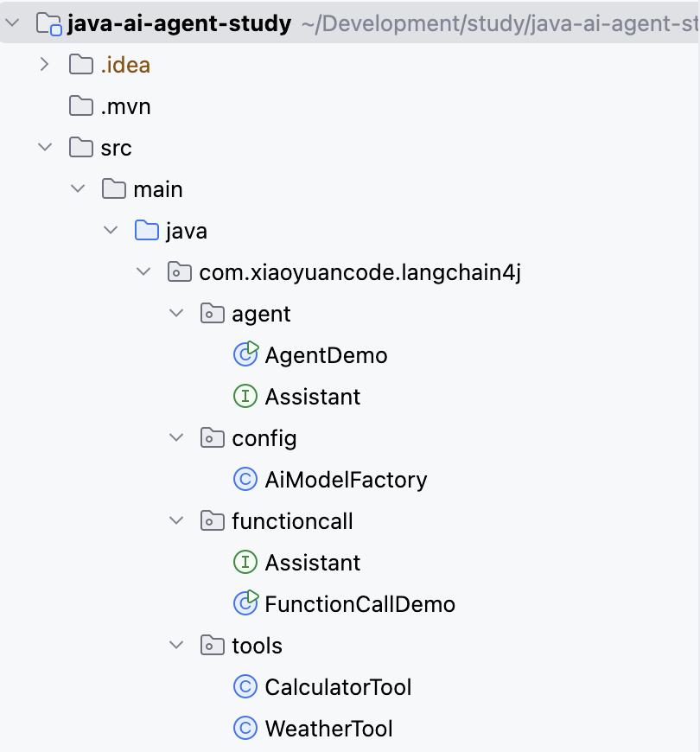Open the FunctionCallDemo class name
This screenshot has height=752, width=700.
pyautogui.click(x=360, y=604)
